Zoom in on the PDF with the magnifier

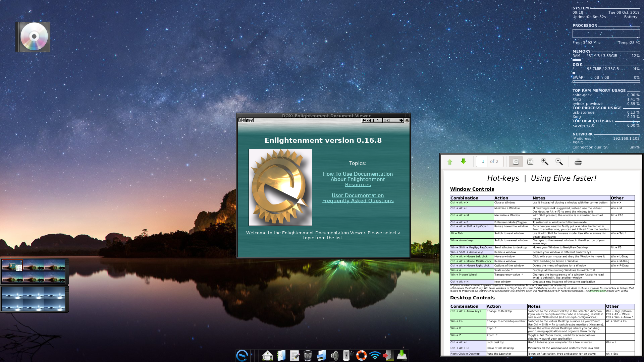point(544,162)
